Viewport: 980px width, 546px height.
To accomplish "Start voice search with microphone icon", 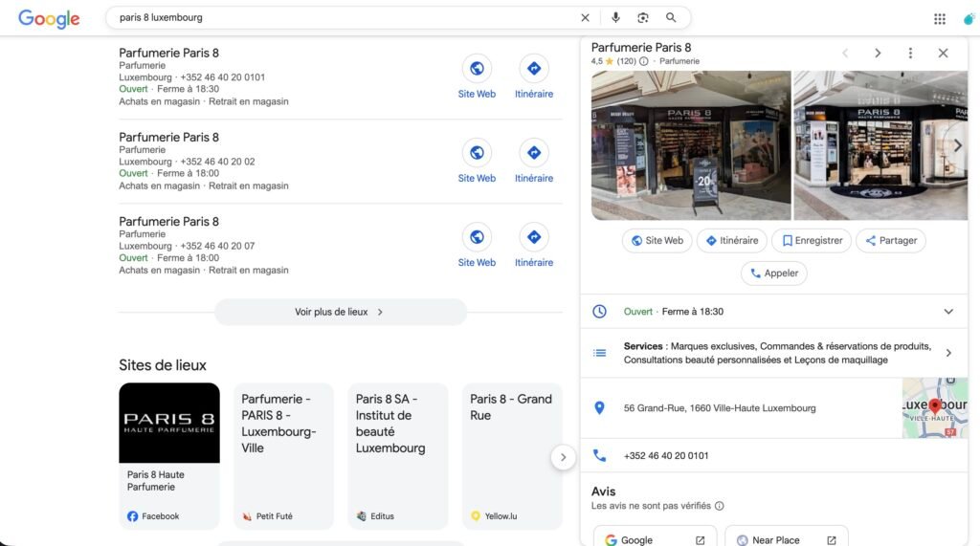I will [x=615, y=18].
